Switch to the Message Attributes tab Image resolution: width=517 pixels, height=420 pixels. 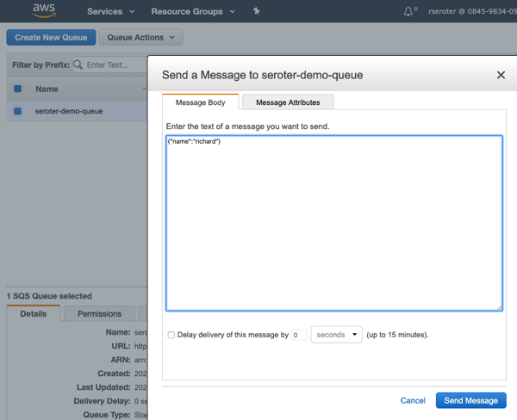click(x=288, y=102)
